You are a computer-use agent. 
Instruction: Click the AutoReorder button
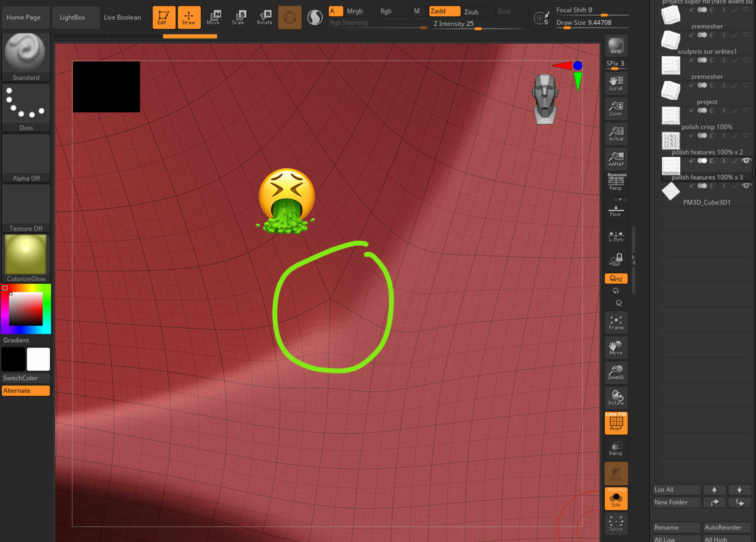pos(727,527)
